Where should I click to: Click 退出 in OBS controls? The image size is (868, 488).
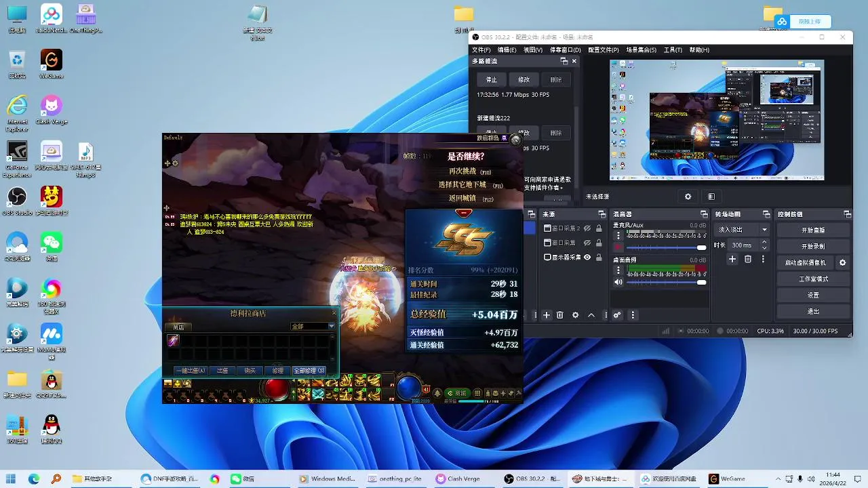click(813, 311)
